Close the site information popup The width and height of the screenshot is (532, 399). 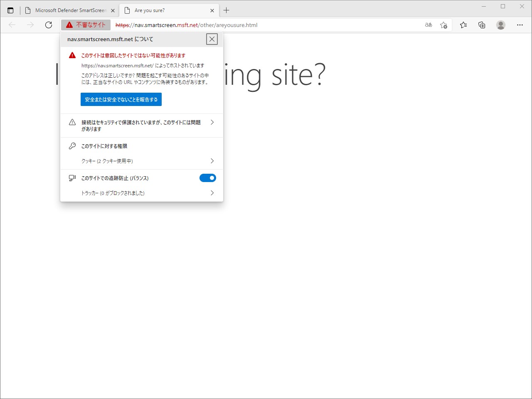(212, 39)
